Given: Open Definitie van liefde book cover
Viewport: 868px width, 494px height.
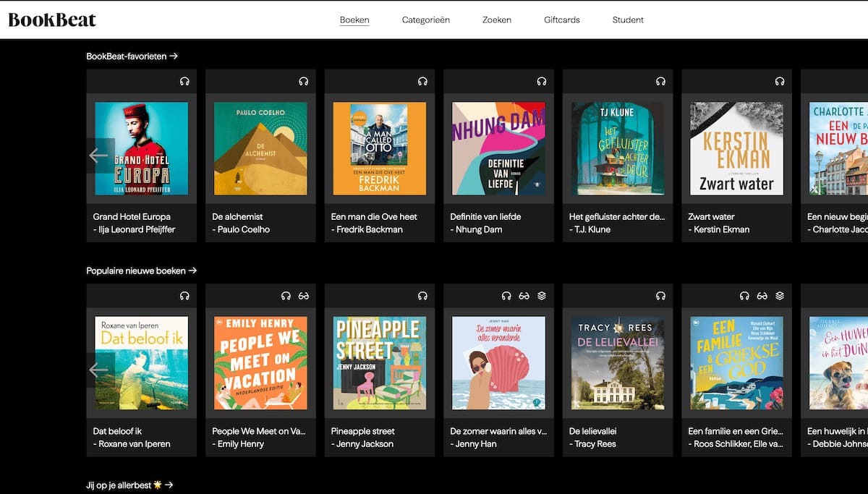Looking at the screenshot, I should click(x=498, y=148).
